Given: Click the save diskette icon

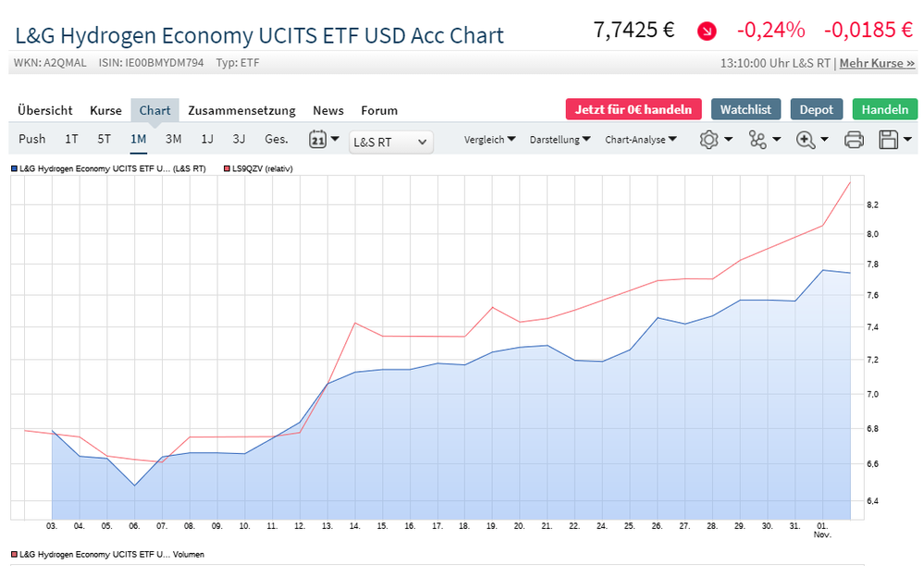Looking at the screenshot, I should pos(889,140).
